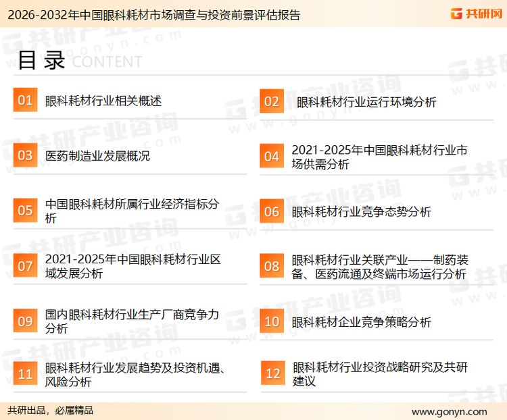Open chapter 眼科耗材行业相关概述
The image size is (507, 420).
(x=103, y=101)
